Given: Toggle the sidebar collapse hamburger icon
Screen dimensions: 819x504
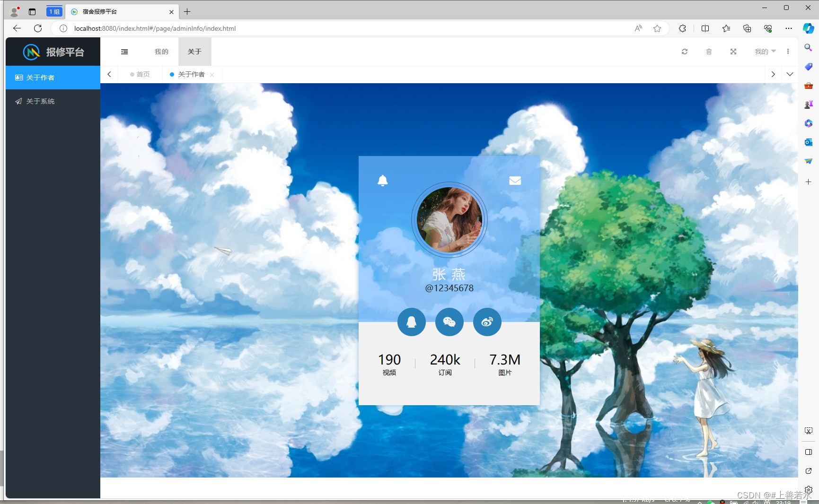Looking at the screenshot, I should tap(124, 52).
